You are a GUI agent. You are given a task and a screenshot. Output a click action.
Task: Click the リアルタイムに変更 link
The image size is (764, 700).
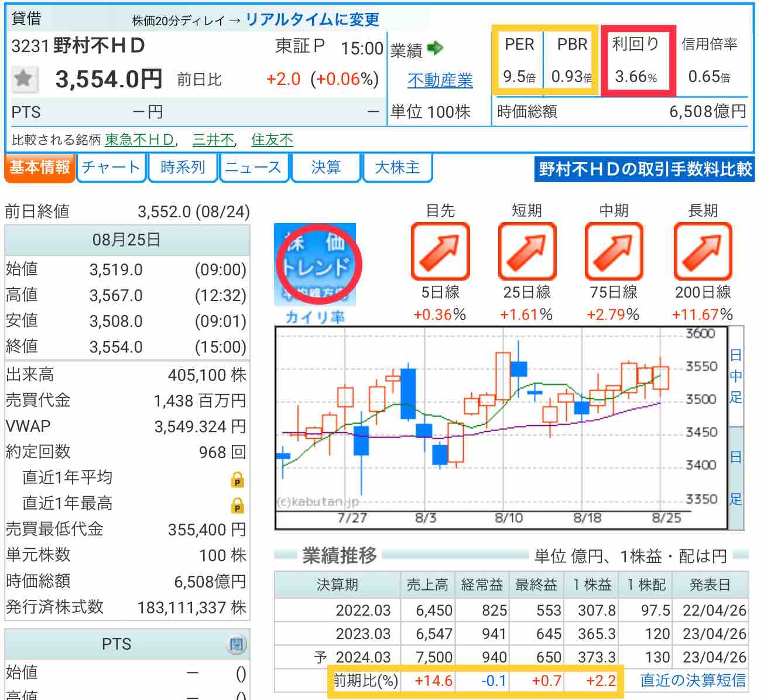313,19
